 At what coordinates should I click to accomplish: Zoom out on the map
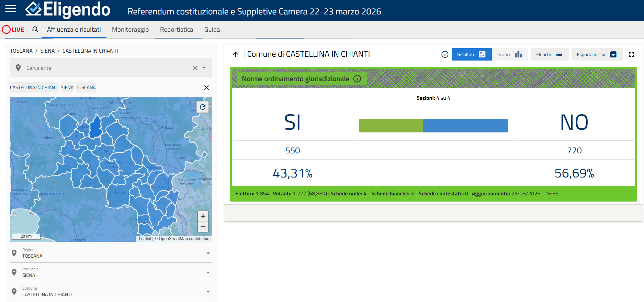pos(203,227)
